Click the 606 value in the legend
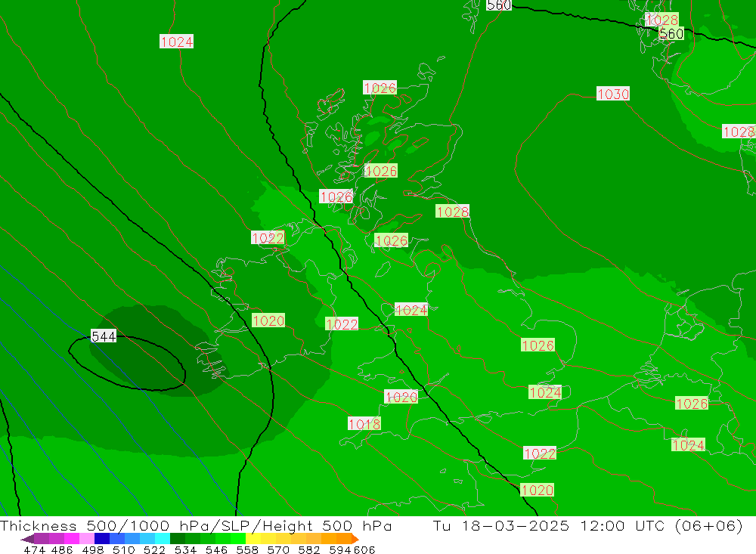The width and height of the screenshot is (756, 554). 364,549
